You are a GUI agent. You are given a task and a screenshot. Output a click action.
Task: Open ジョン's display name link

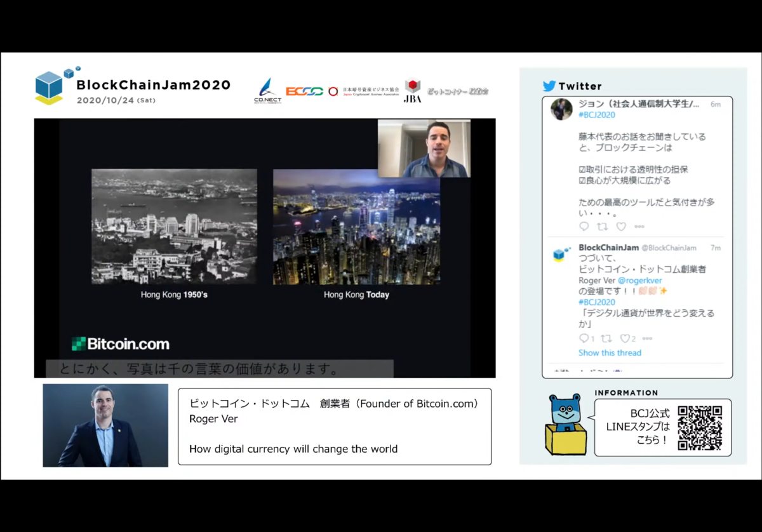click(639, 104)
